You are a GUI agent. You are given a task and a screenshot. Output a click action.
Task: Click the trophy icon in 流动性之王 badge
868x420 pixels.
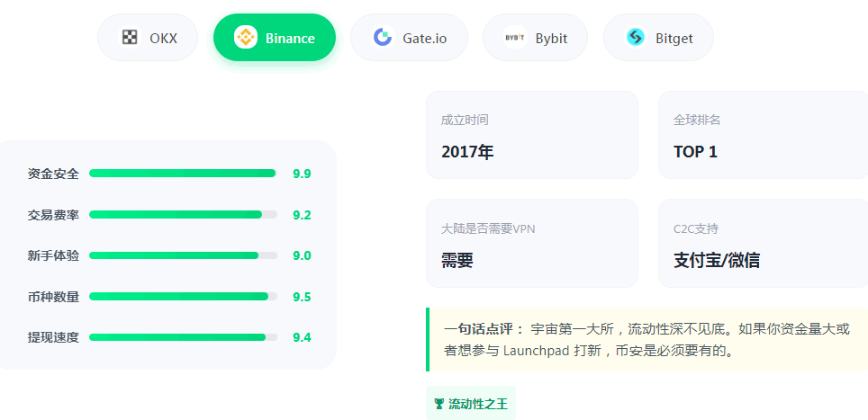point(439,404)
